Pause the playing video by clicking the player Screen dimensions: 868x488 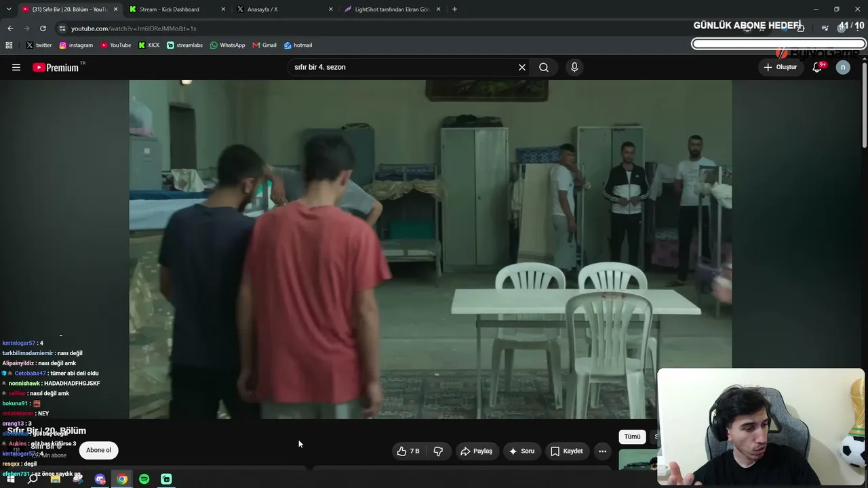tap(431, 249)
